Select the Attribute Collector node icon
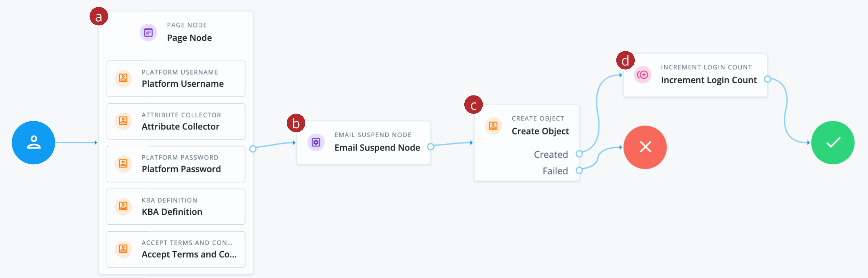Screen dimensions: 868x278 pos(123,121)
